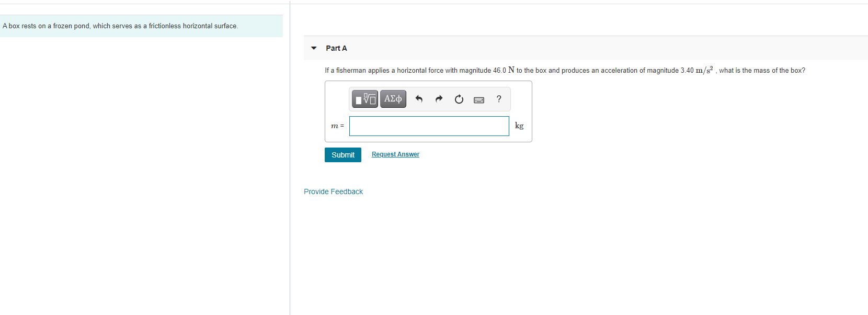868x315 pixels.
Task: Click the frozen pond problem statement
Action: click(120, 26)
